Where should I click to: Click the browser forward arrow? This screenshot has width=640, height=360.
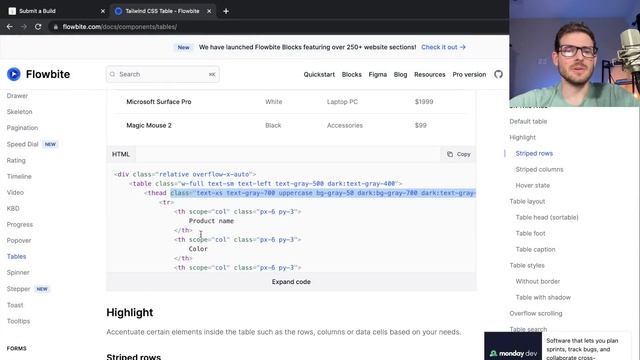coord(23,27)
